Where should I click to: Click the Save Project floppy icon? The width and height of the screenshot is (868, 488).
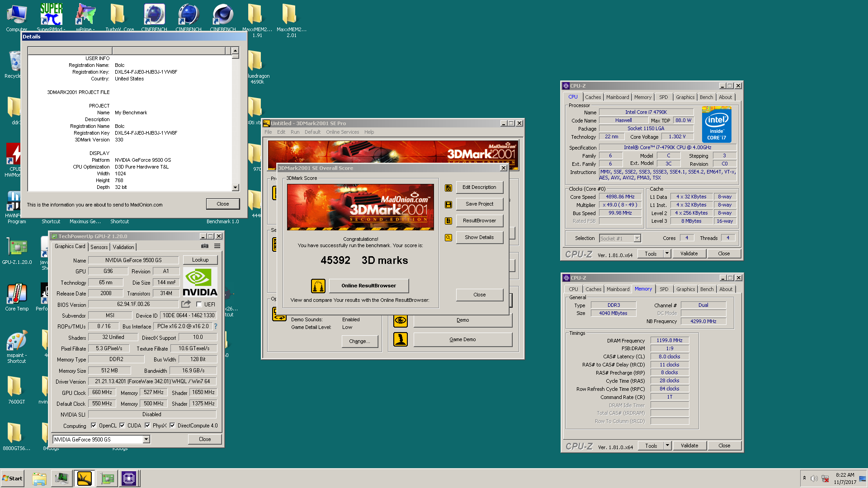448,204
